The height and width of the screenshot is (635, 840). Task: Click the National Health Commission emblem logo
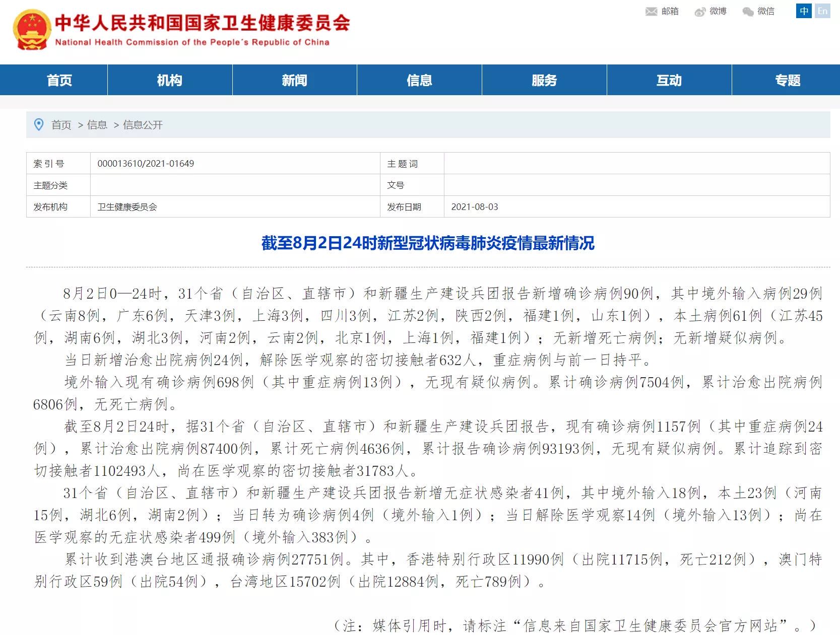pyautogui.click(x=32, y=29)
